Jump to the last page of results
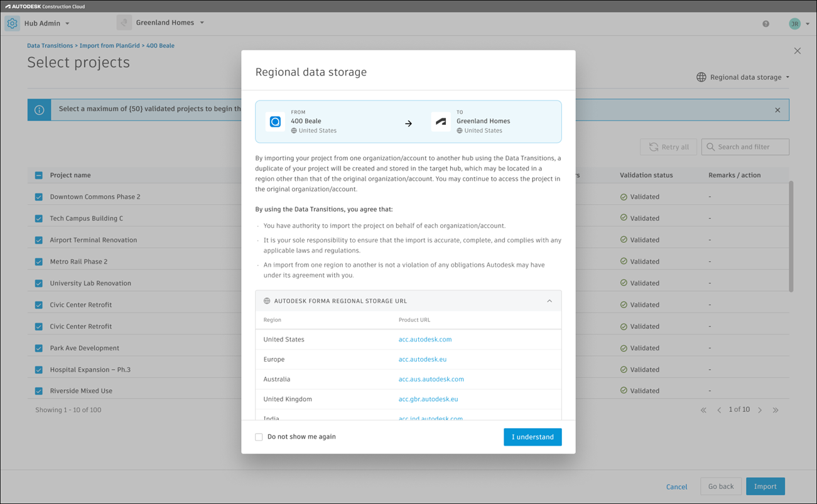Image resolution: width=817 pixels, height=504 pixels. [x=776, y=410]
